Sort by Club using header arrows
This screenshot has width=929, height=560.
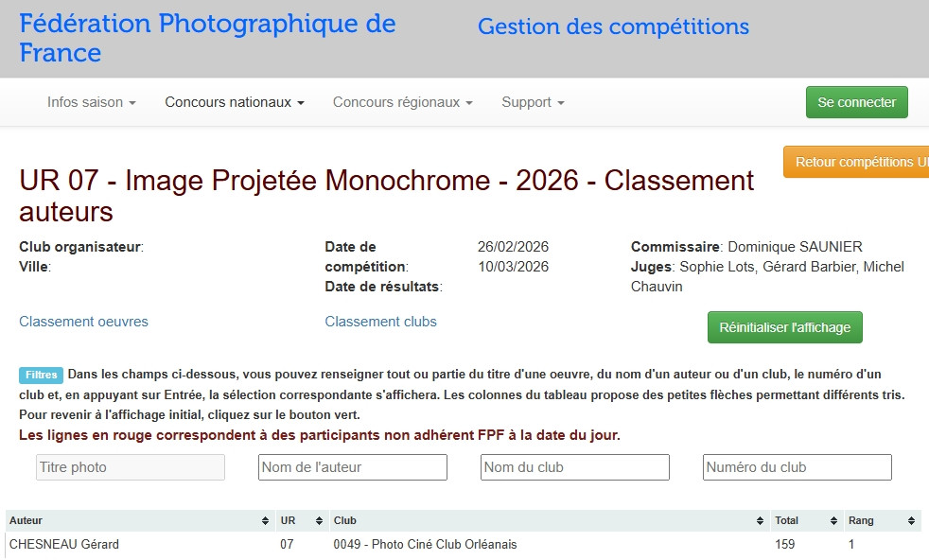[761, 521]
